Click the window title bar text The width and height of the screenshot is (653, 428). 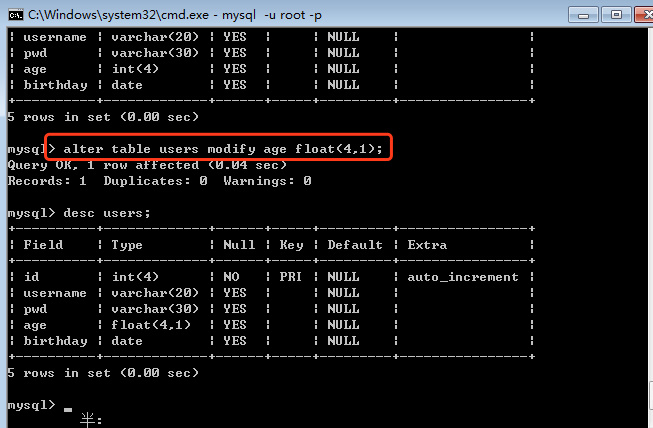(160, 14)
